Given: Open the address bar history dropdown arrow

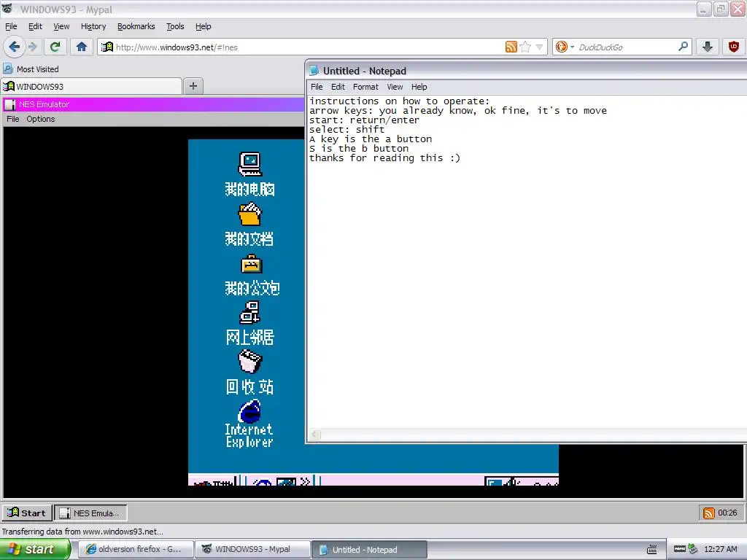Looking at the screenshot, I should pyautogui.click(x=539, y=47).
